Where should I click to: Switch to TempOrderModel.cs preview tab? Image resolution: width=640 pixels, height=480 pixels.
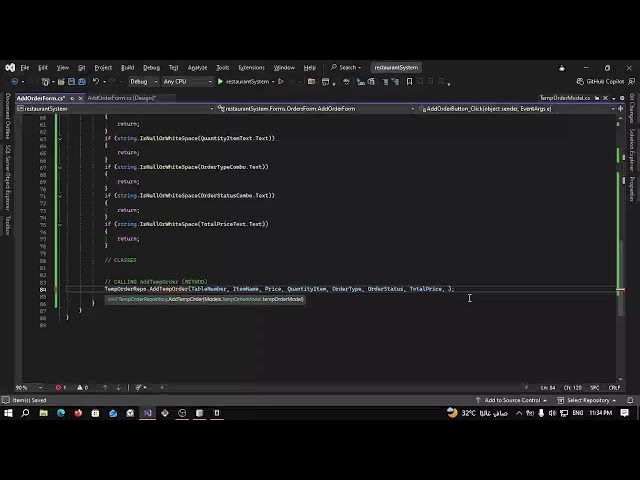pyautogui.click(x=564, y=98)
